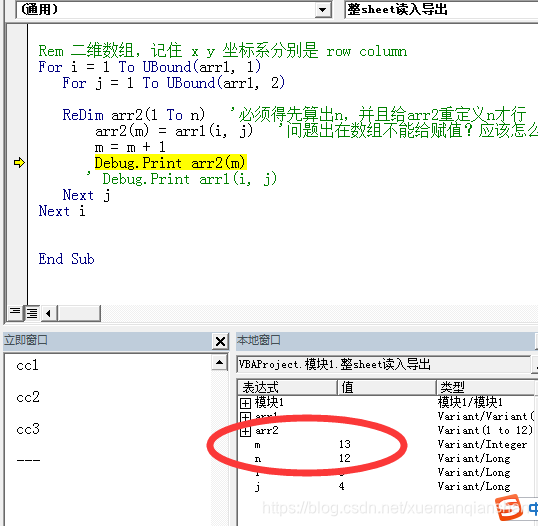Click the value 4 for j
The width and height of the screenshot is (538, 526).
pos(341,486)
